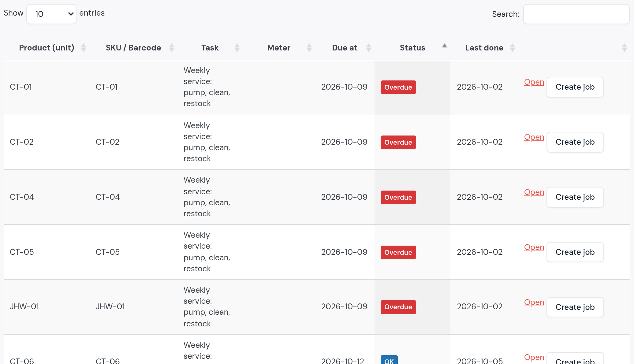Click Overdue badge in CT-05 row
The width and height of the screenshot is (634, 364).
tap(398, 252)
